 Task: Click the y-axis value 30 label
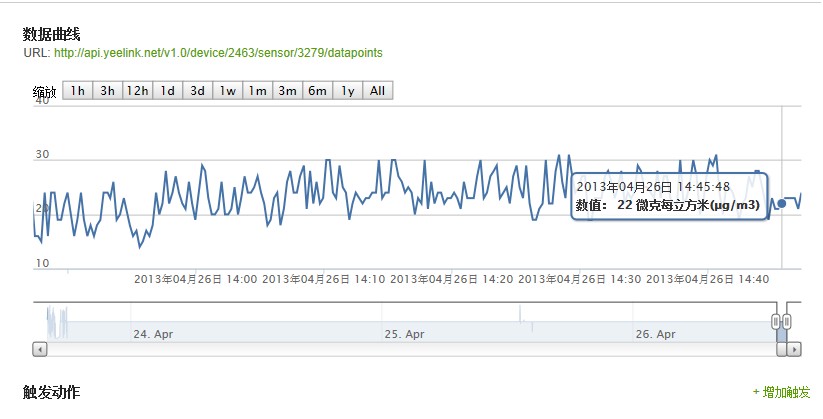[x=42, y=154]
